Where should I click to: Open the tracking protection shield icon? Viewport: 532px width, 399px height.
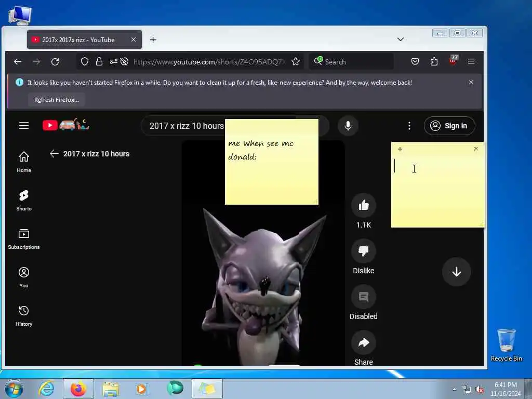click(85, 61)
